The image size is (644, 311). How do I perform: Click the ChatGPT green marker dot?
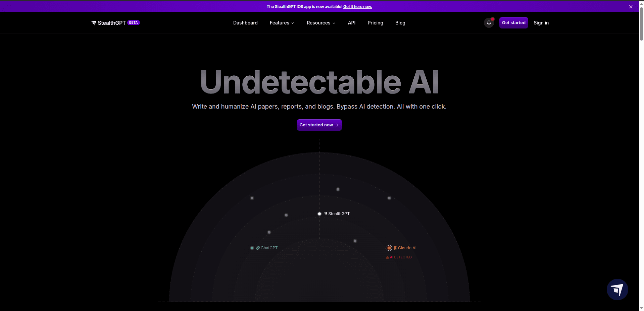point(252,248)
